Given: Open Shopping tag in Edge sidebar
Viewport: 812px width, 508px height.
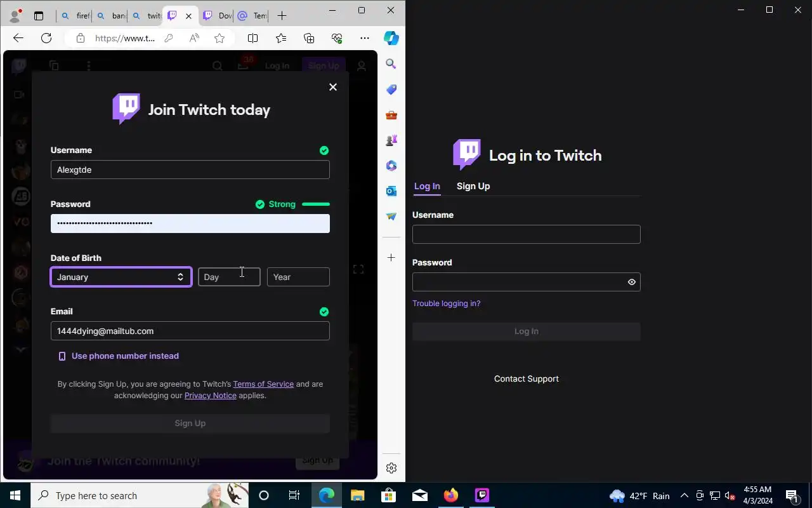Looking at the screenshot, I should point(391,90).
